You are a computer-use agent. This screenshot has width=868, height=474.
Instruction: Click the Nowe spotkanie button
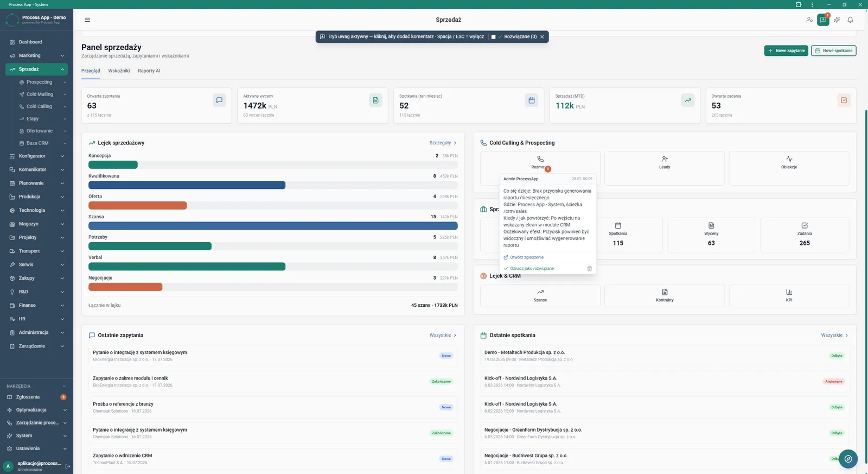coord(833,50)
